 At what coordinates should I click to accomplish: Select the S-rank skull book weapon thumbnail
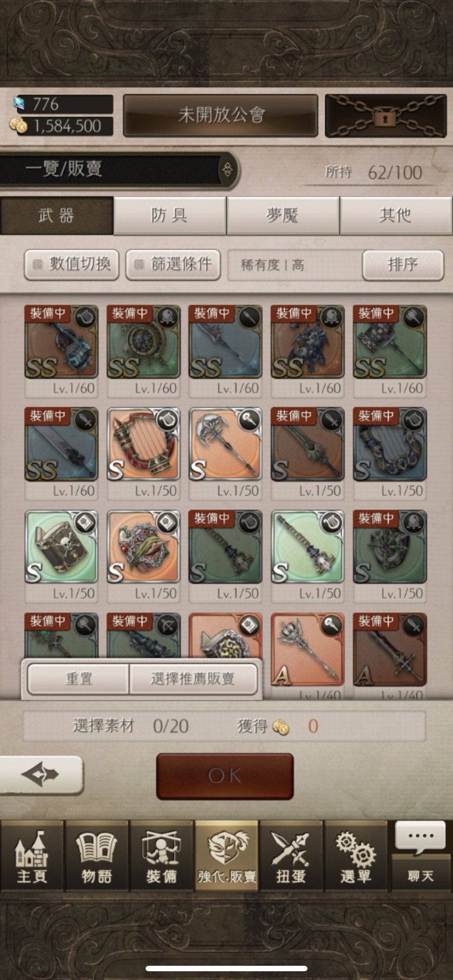point(61,546)
